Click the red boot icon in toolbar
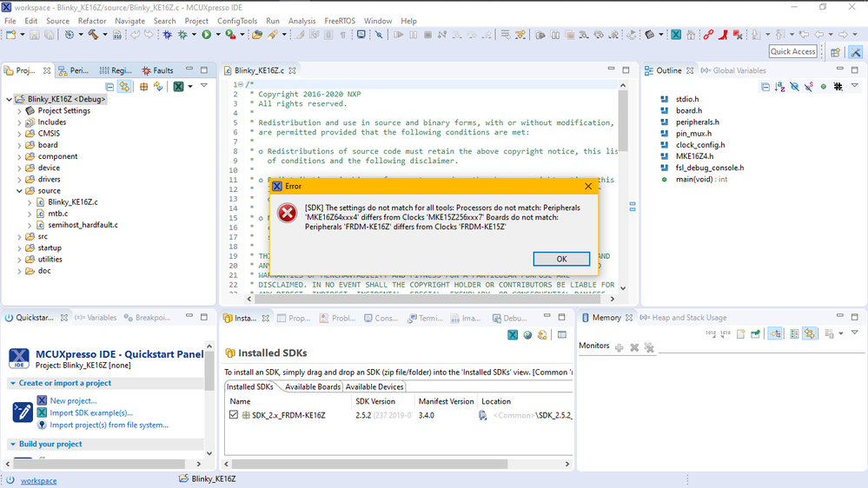Image resolution: width=868 pixels, height=488 pixels. tap(723, 35)
